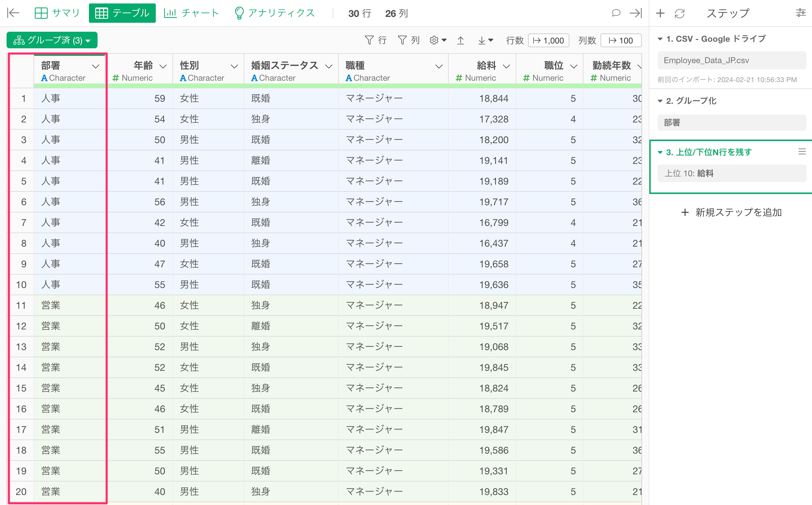Viewport: 812px width, 505px height.
Task: Open the 職種 column menu chevron
Action: (x=439, y=66)
